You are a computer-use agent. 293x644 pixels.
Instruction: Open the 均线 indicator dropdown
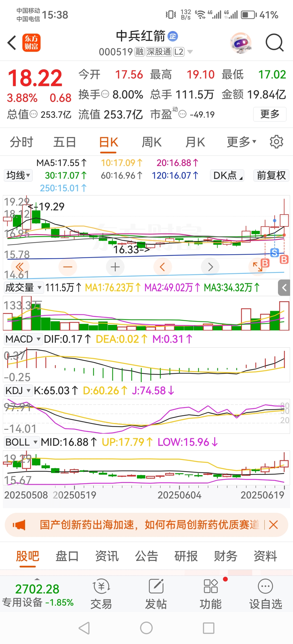[x=18, y=175]
